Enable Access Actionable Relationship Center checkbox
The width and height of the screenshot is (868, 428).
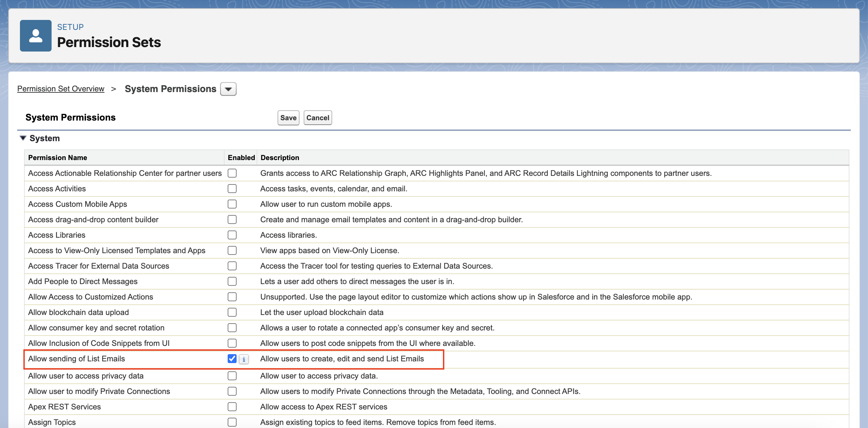tap(232, 173)
